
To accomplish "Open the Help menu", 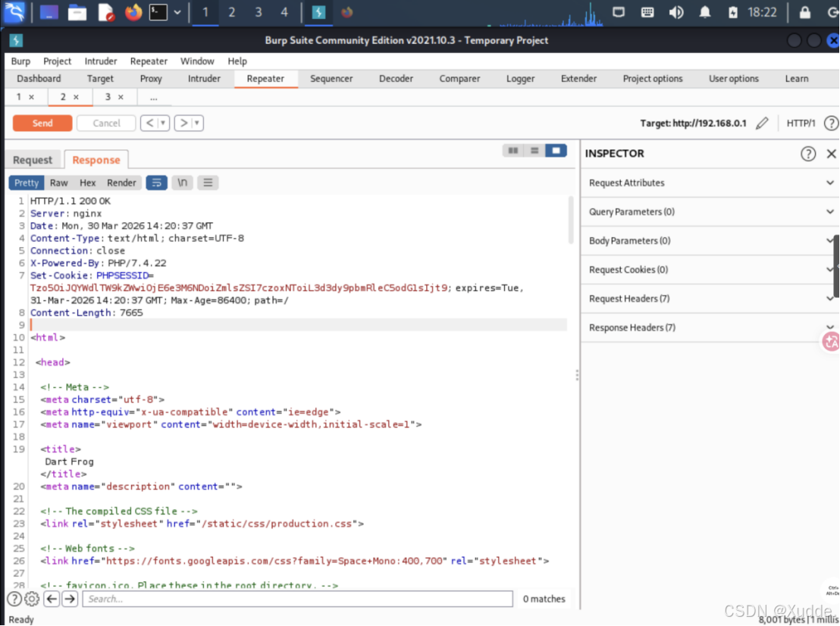I will (x=237, y=61).
